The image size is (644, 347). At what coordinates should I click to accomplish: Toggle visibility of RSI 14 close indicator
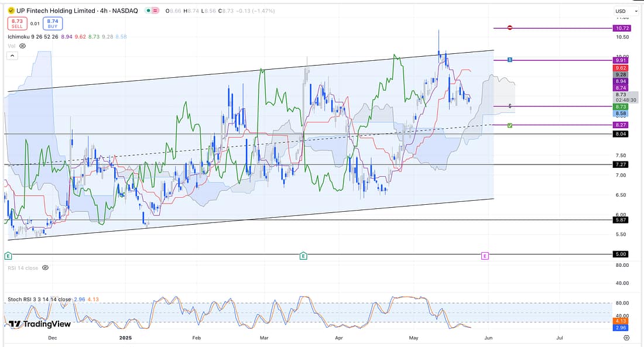(x=45, y=268)
